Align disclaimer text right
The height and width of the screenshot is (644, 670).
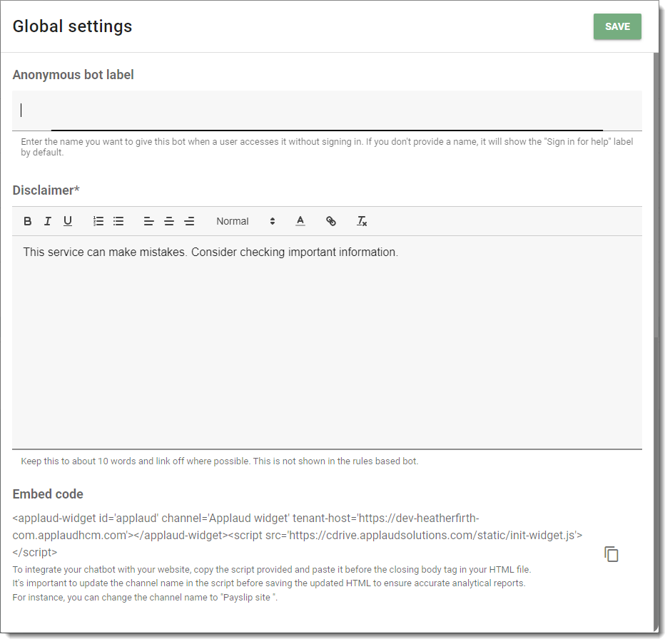(189, 222)
